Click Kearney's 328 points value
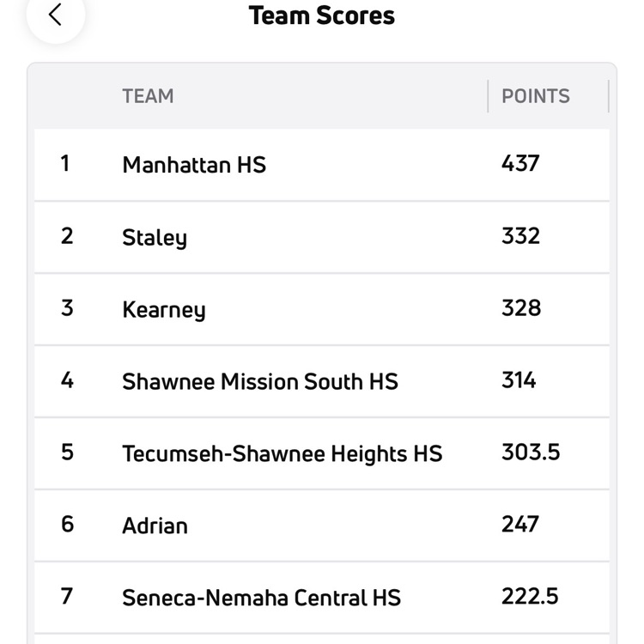Screen dimensions: 644x644 [520, 307]
